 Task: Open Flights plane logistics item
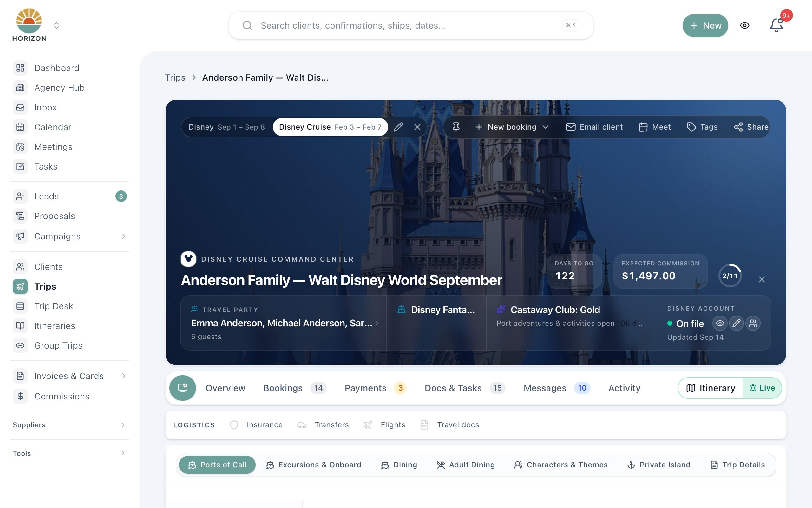tap(384, 425)
